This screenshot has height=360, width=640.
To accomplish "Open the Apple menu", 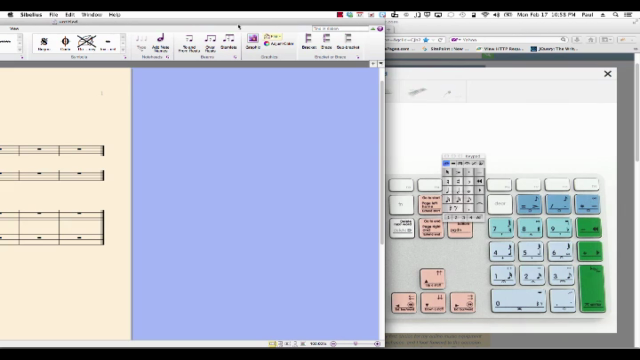I will tap(10, 15).
